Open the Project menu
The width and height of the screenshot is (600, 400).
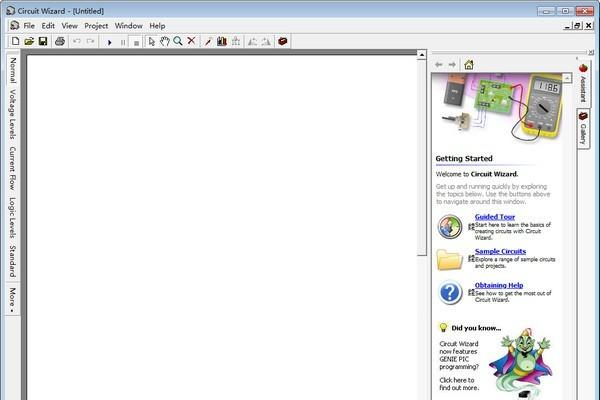pos(96,26)
